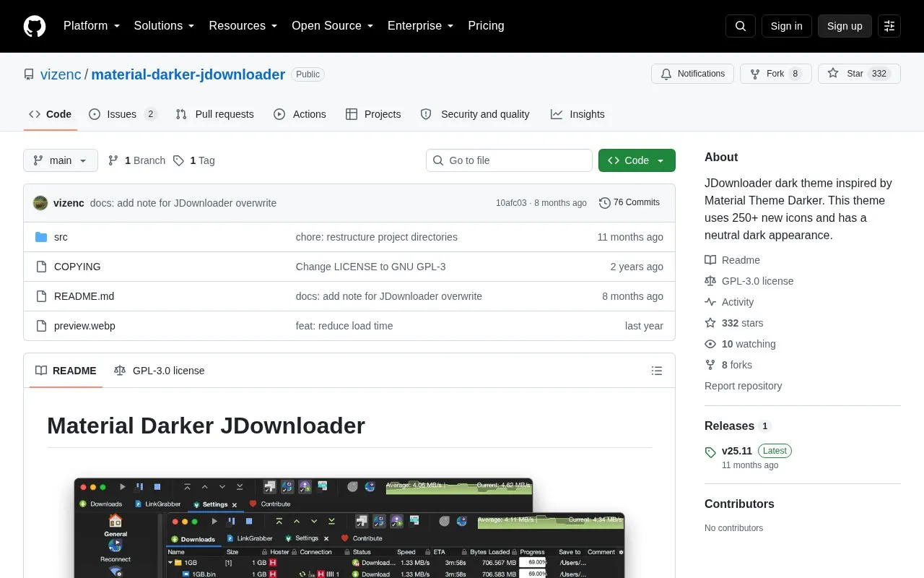The image size is (924, 578).
Task: View the 332 stars link
Action: 734,323
